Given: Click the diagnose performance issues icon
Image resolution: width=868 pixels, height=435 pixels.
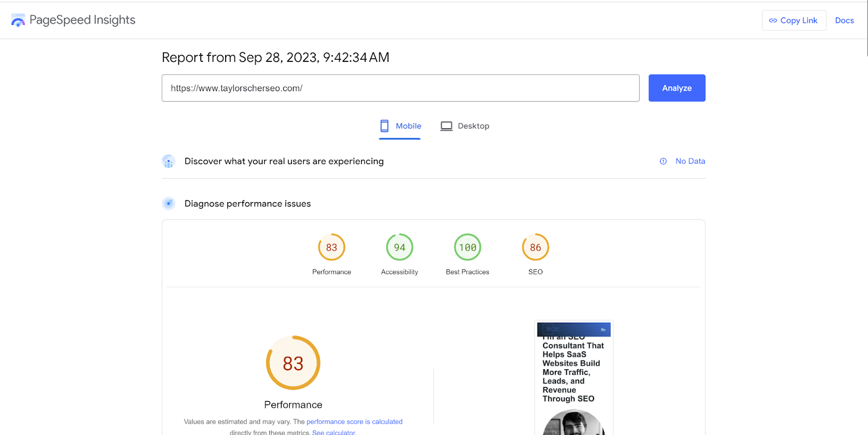Looking at the screenshot, I should 169,204.
